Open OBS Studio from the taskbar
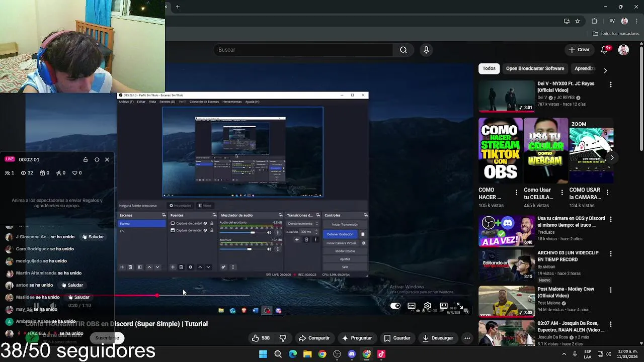The height and width of the screenshot is (362, 644). [337, 354]
